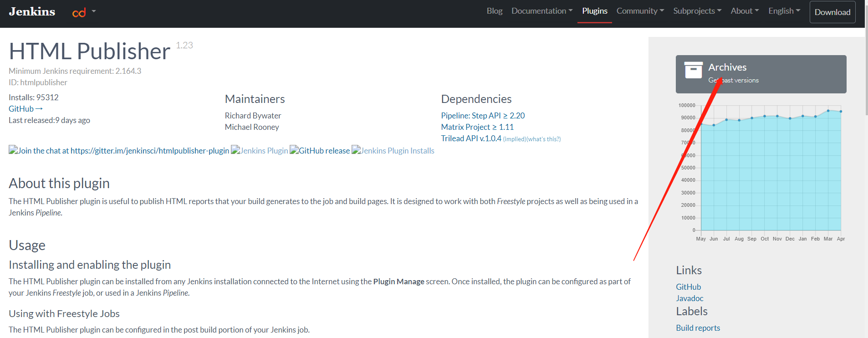The height and width of the screenshot is (338, 868).
Task: Expand the About menu
Action: (745, 11)
